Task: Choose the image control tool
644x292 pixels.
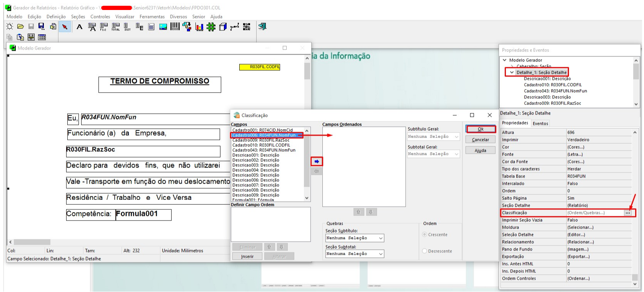Action: click(x=163, y=27)
